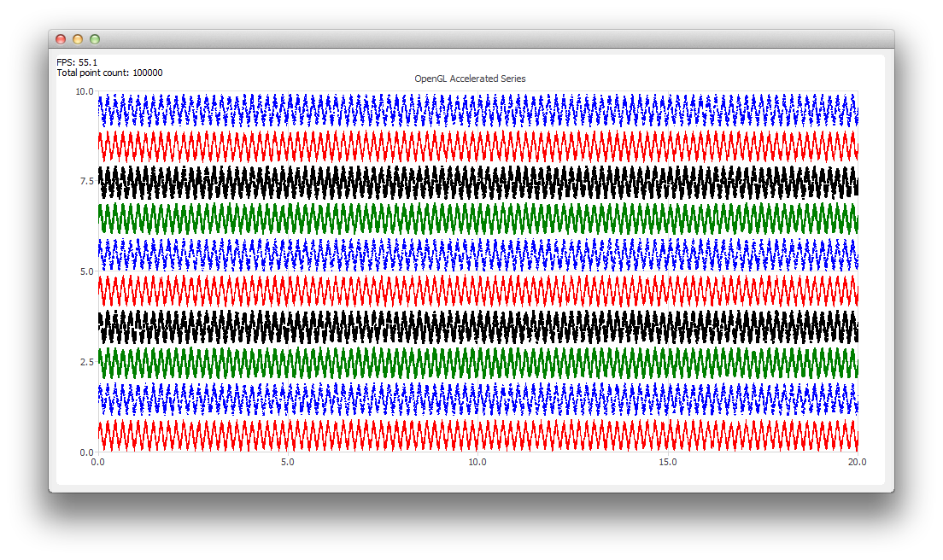Click the bottom blue scatter series
Image resolution: width=943 pixels, height=560 pixels.
470,396
